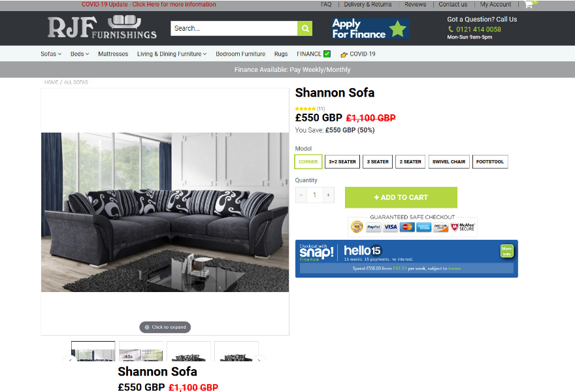Click the green search magnifier button
Image resolution: width=575 pixels, height=392 pixels.
pos(304,28)
